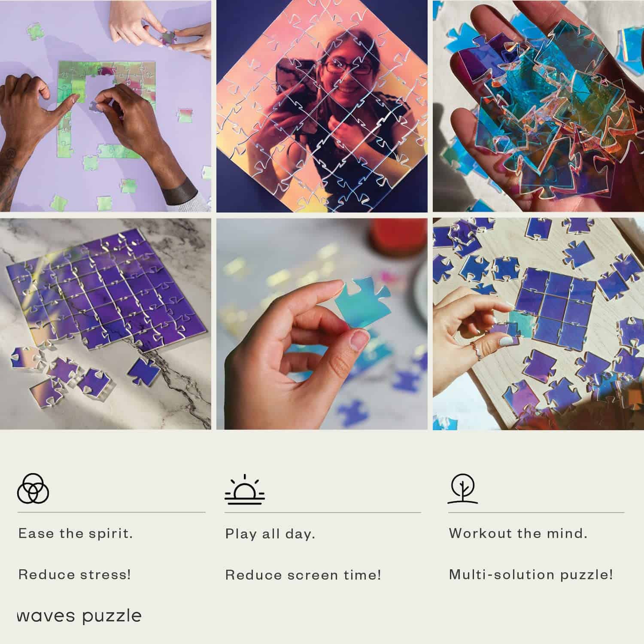Click the waves puzzle brand text
644x644 pixels.
point(79,616)
